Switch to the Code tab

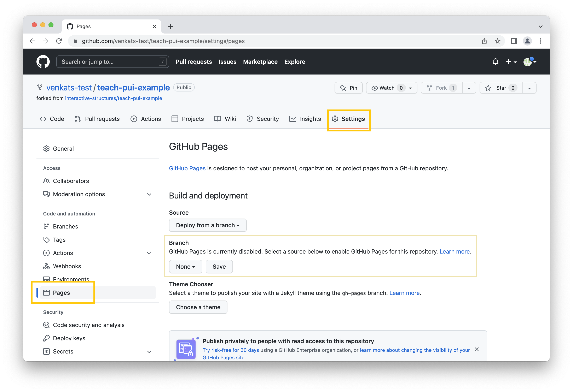point(52,119)
